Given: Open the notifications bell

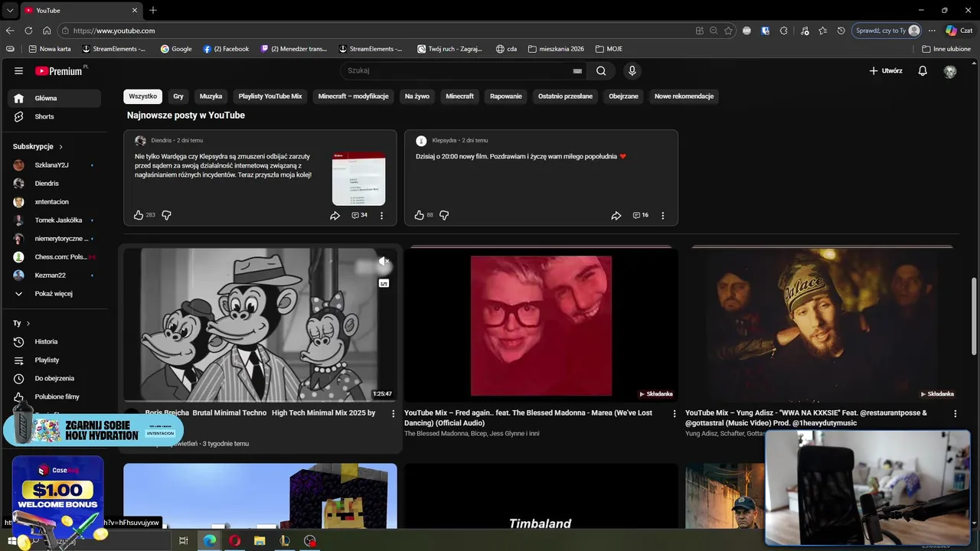Looking at the screenshot, I should point(923,70).
